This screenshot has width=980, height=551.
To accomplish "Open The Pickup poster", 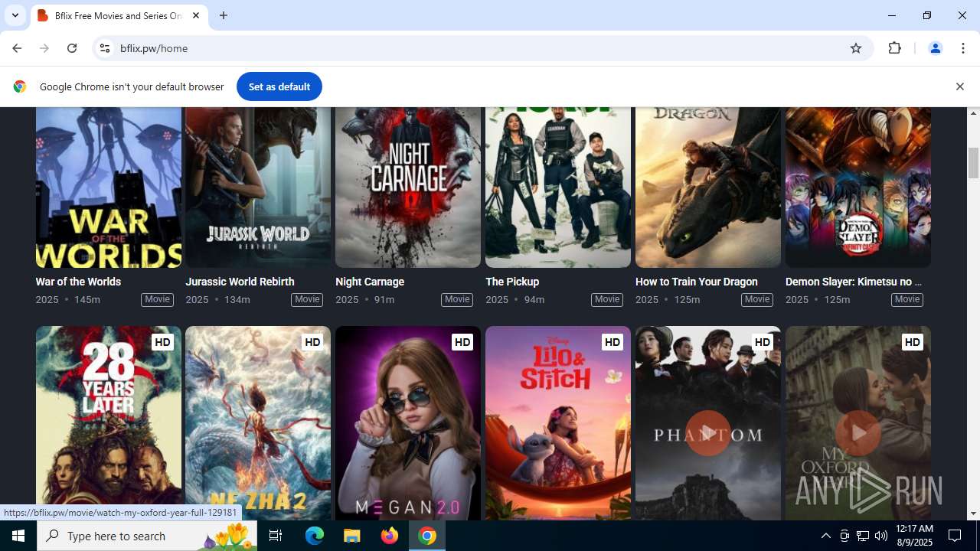I will tap(558, 187).
